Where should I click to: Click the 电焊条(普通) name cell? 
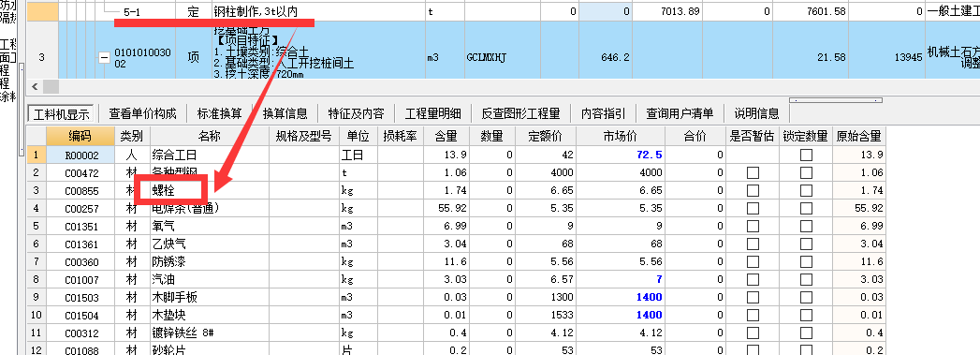click(210, 208)
